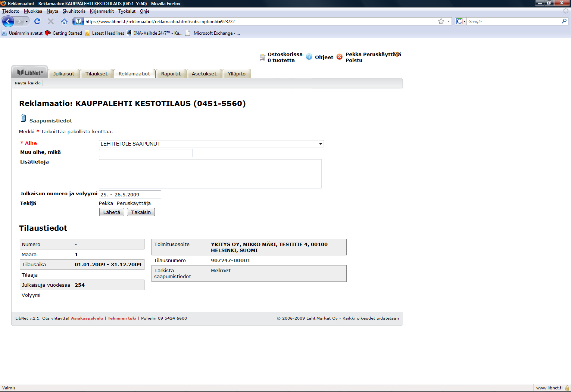Focus the Google search box
This screenshot has height=392, width=571.
513,22
